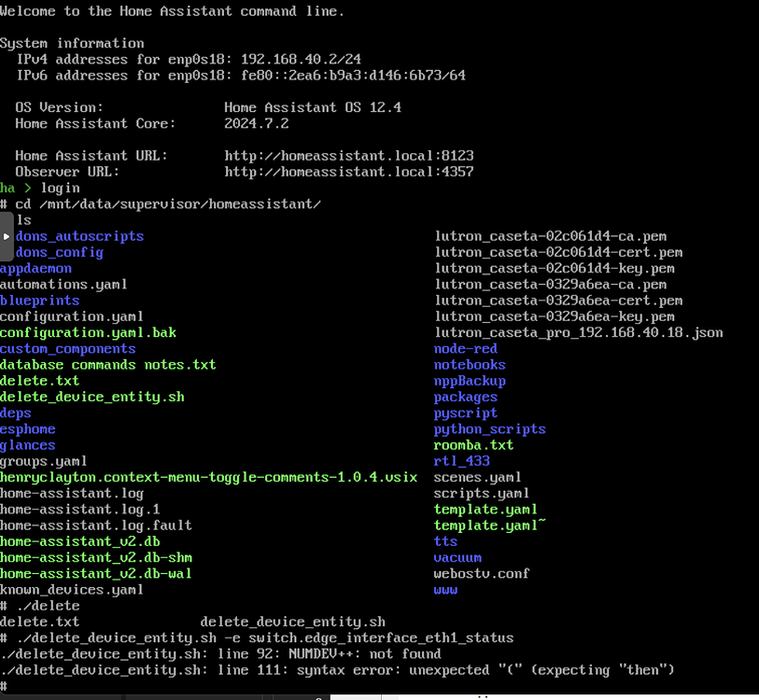Select configuration.yaml.bak in the listing
759x700 pixels.
88,332
